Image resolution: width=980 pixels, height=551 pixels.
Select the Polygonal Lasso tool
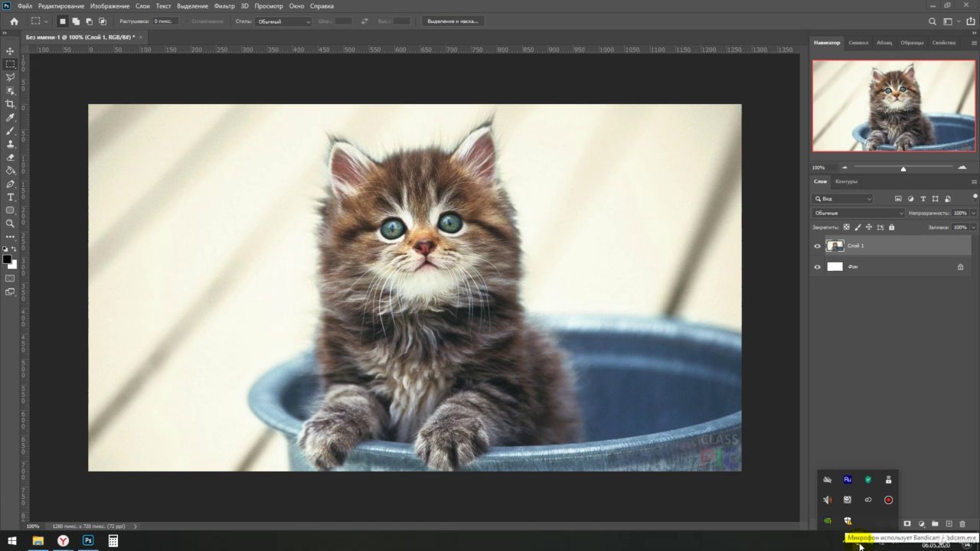coord(10,77)
